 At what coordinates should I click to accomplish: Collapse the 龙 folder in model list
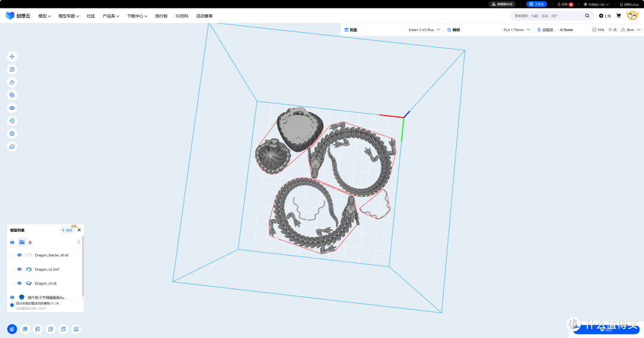coord(79,242)
